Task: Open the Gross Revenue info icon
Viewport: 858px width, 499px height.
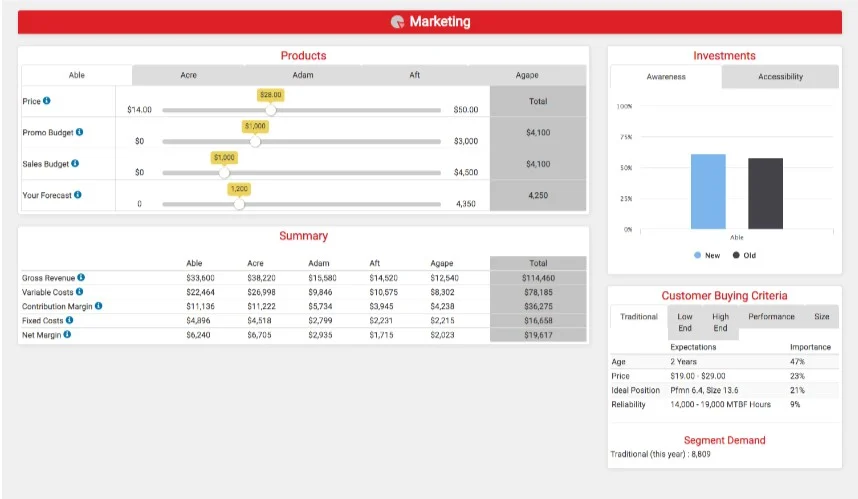Action: point(81,277)
